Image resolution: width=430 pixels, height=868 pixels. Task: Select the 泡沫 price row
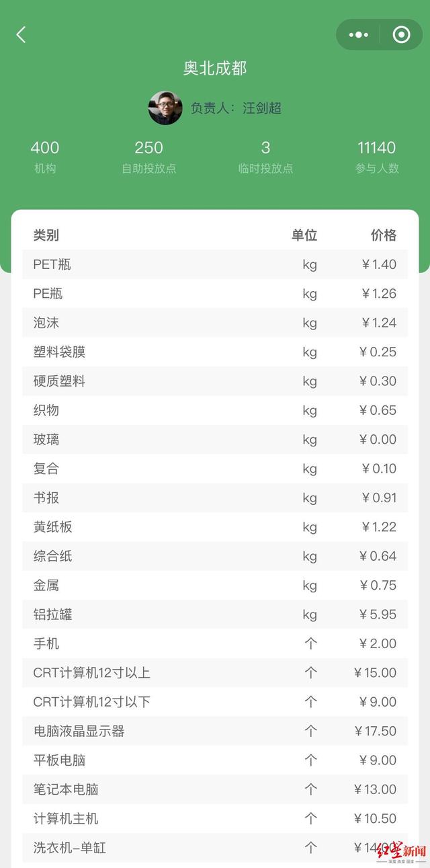[215, 323]
